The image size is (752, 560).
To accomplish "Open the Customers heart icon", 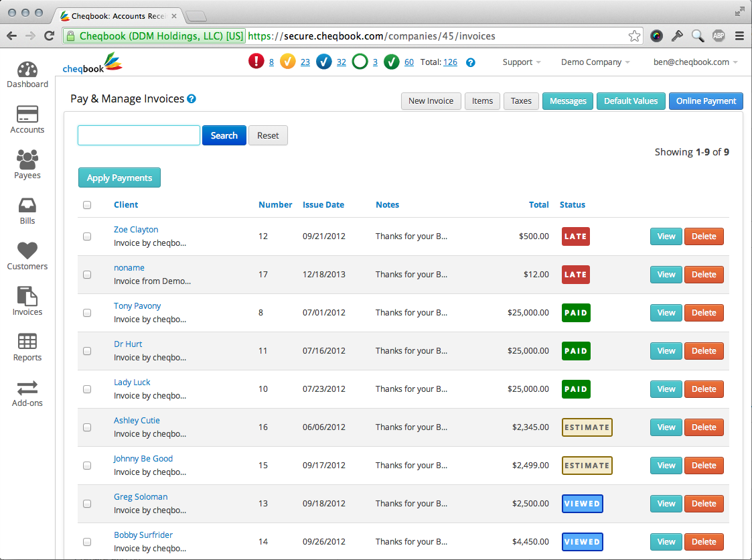I will point(27,251).
